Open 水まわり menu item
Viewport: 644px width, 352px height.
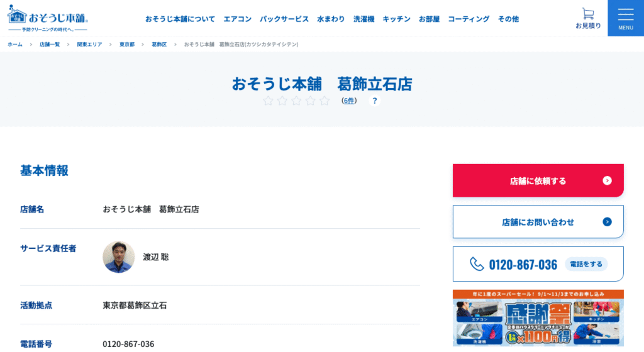pyautogui.click(x=331, y=19)
